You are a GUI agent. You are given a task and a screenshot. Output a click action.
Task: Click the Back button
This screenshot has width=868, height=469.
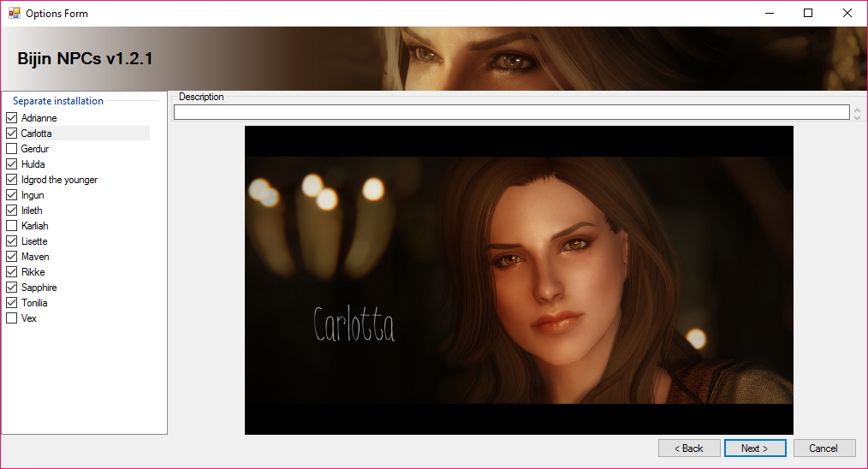(x=689, y=448)
